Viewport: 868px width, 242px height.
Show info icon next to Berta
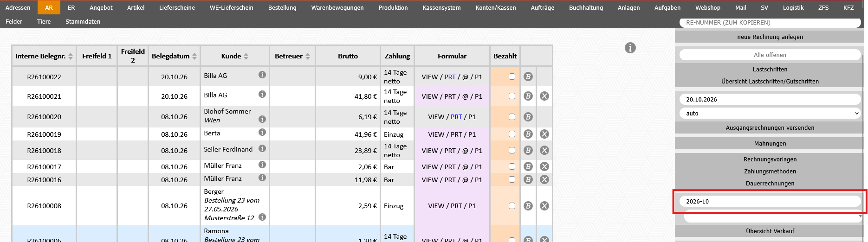point(262,132)
